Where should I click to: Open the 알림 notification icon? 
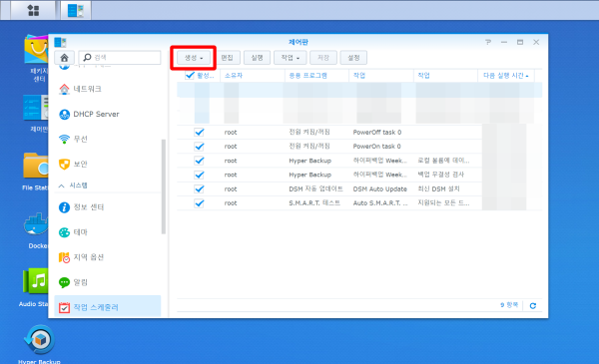[x=64, y=282]
